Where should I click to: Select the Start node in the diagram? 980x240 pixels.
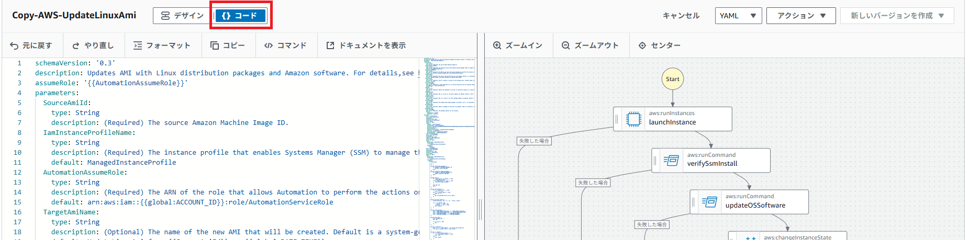[673, 79]
